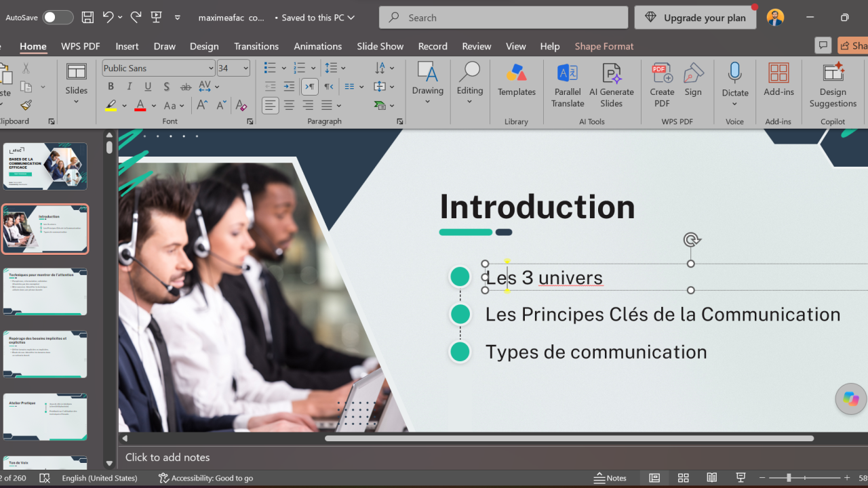Screen dimensions: 868x488
Task: Open the Sign tool
Action: pyautogui.click(x=693, y=80)
